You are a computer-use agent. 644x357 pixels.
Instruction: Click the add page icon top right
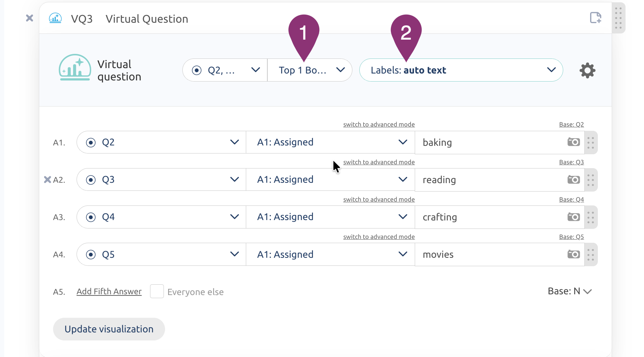(x=596, y=18)
